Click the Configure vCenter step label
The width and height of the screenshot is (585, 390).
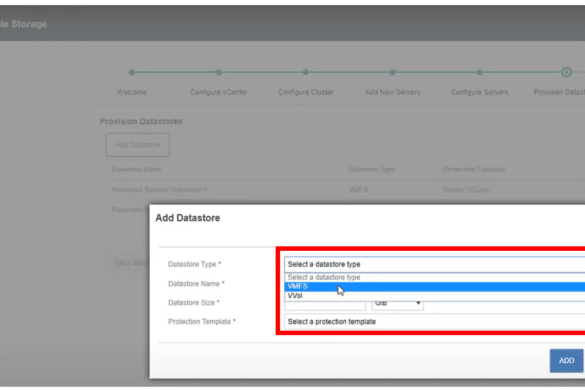click(x=219, y=92)
